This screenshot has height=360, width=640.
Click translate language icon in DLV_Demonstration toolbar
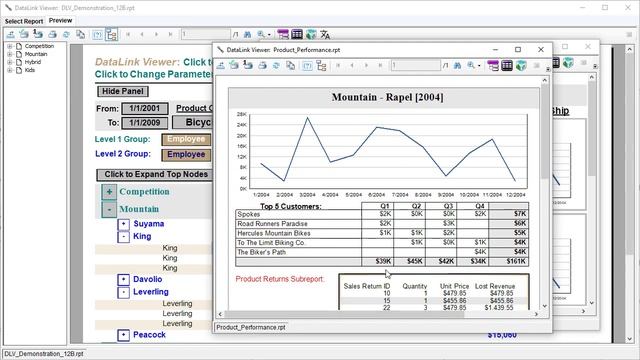coord(325,35)
